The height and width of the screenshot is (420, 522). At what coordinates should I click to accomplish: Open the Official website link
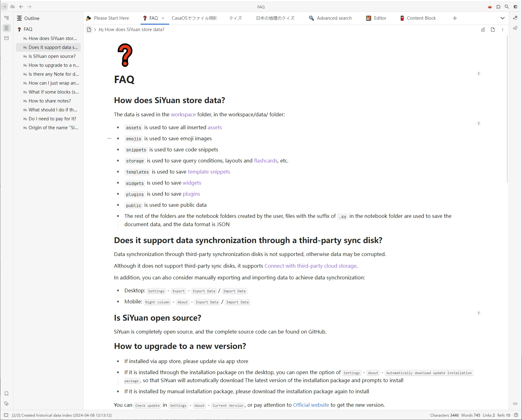[x=311, y=405]
